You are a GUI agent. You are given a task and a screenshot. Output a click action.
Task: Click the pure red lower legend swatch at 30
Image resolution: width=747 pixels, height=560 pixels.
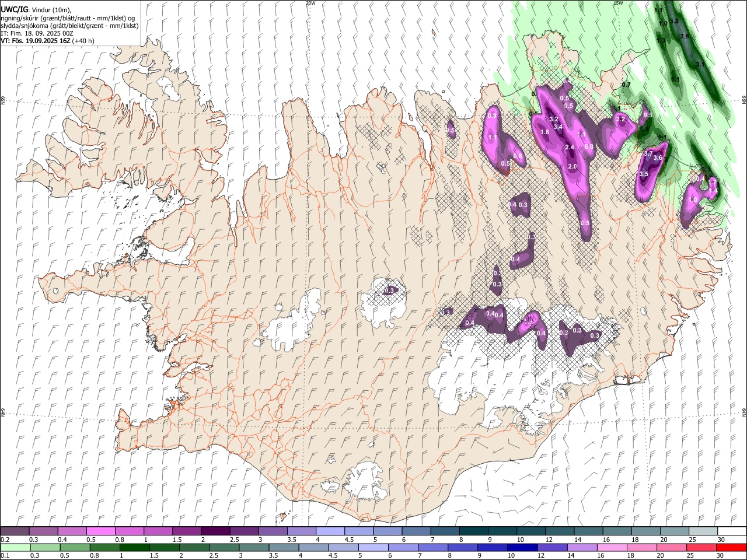731,548
